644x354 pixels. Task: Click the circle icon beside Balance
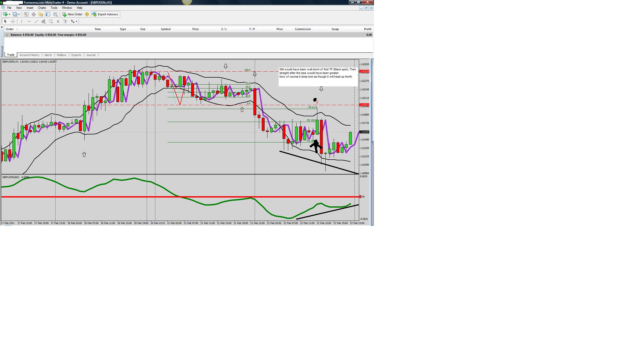coord(7,35)
